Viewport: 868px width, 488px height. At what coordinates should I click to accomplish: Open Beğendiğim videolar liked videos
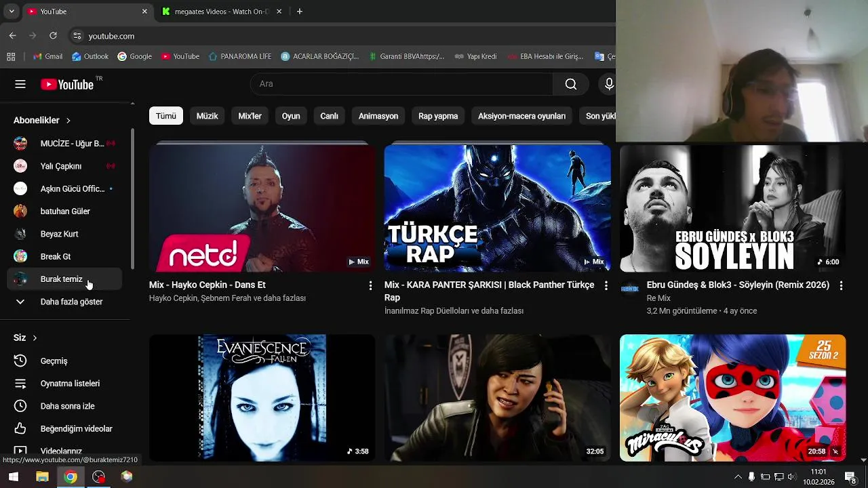(64, 428)
